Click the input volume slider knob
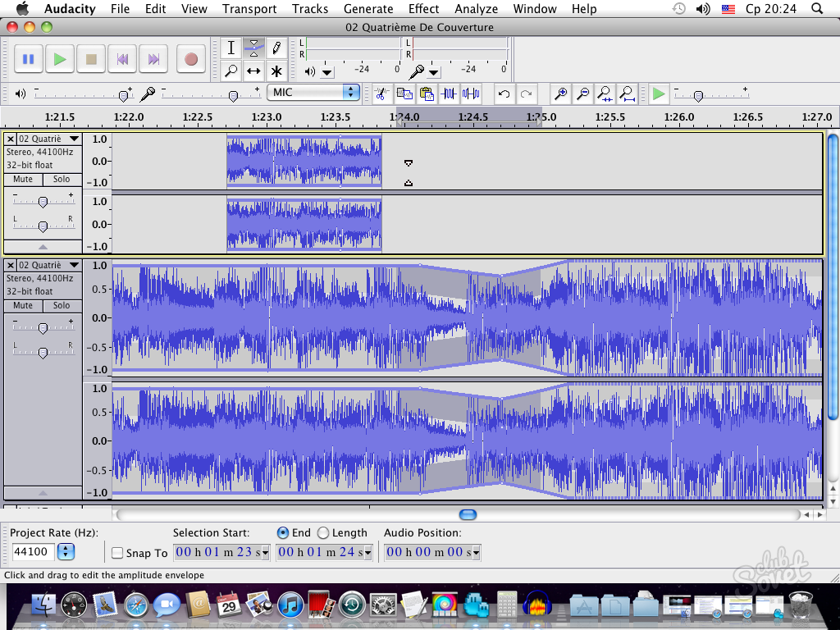This screenshot has height=630, width=840. [x=233, y=96]
